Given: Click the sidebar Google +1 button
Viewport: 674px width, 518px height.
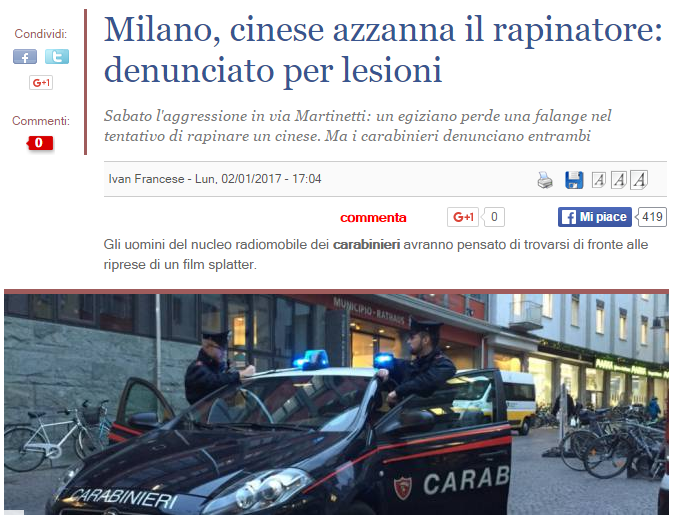Looking at the screenshot, I should point(41,83).
